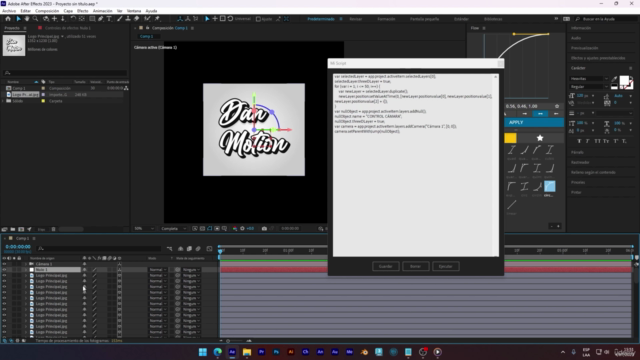Toggle the Nulo 1 layer visibility eye
This screenshot has height=360, width=640.
4,270
